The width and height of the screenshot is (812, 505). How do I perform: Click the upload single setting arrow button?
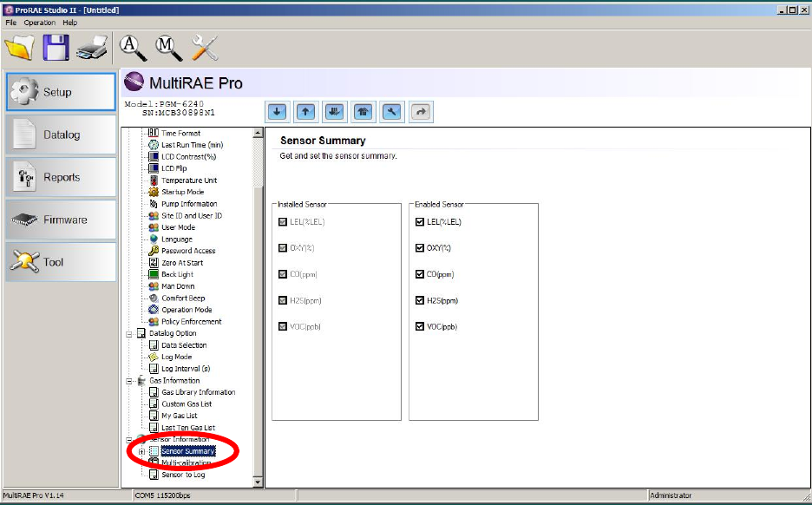[305, 112]
